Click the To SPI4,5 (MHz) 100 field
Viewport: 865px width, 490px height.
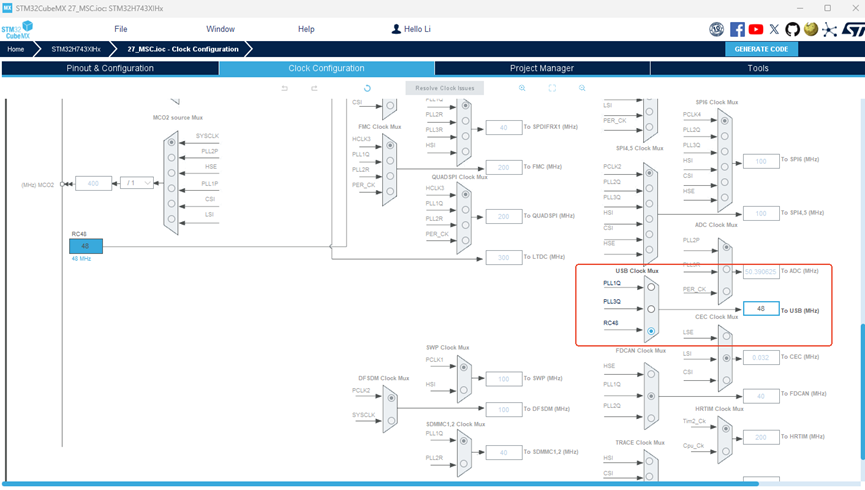coord(761,214)
